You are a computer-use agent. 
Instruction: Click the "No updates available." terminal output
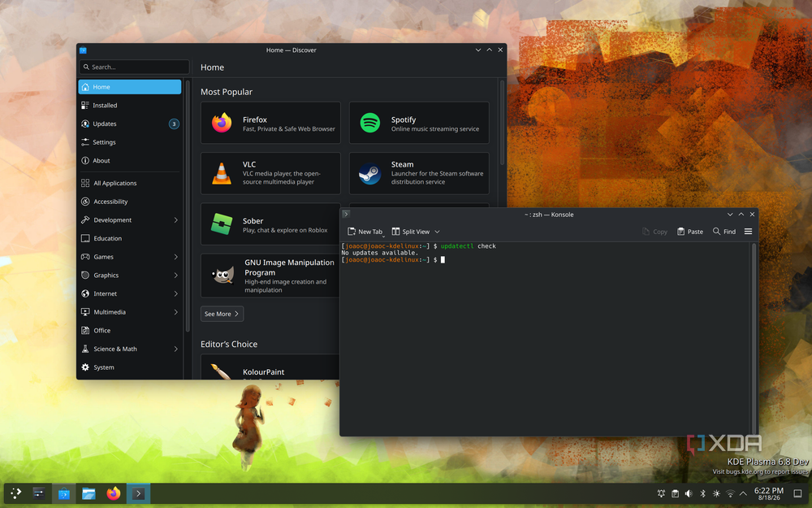379,253
